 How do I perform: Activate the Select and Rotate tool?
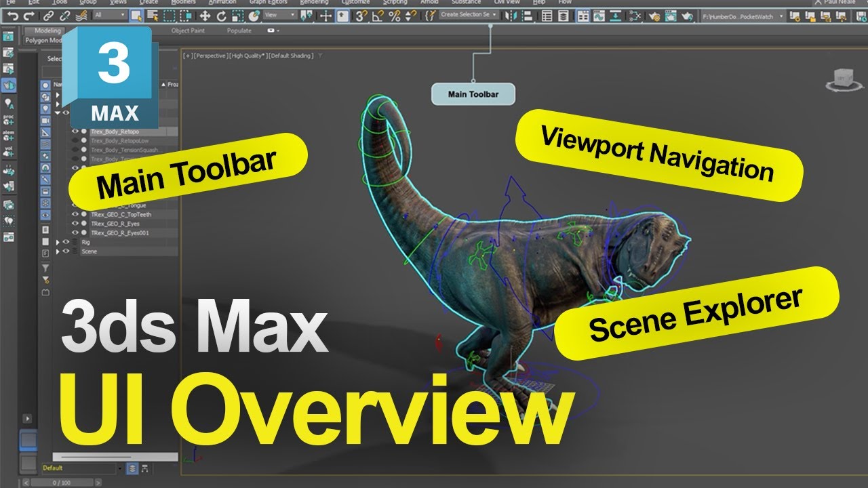221,15
